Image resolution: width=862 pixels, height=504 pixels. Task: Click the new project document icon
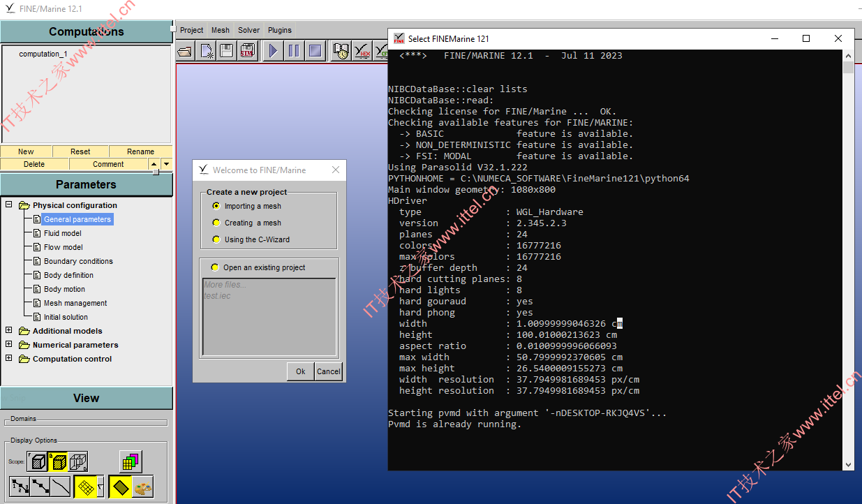207,50
